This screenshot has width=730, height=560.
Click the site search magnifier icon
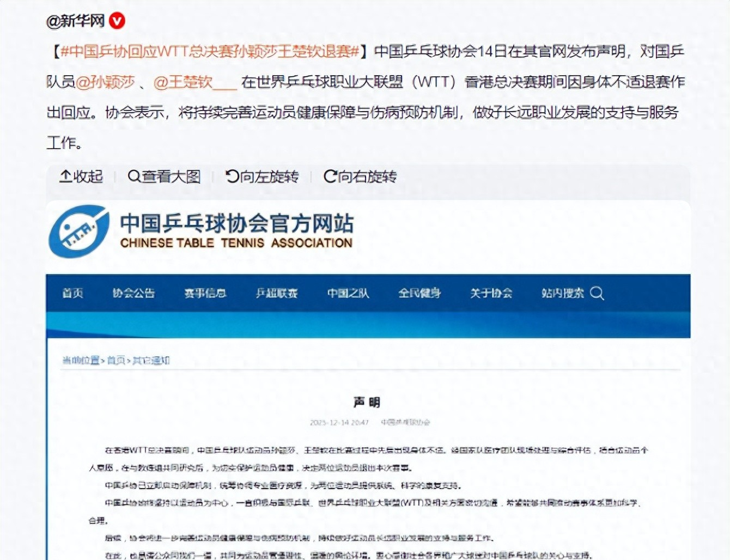coord(597,293)
